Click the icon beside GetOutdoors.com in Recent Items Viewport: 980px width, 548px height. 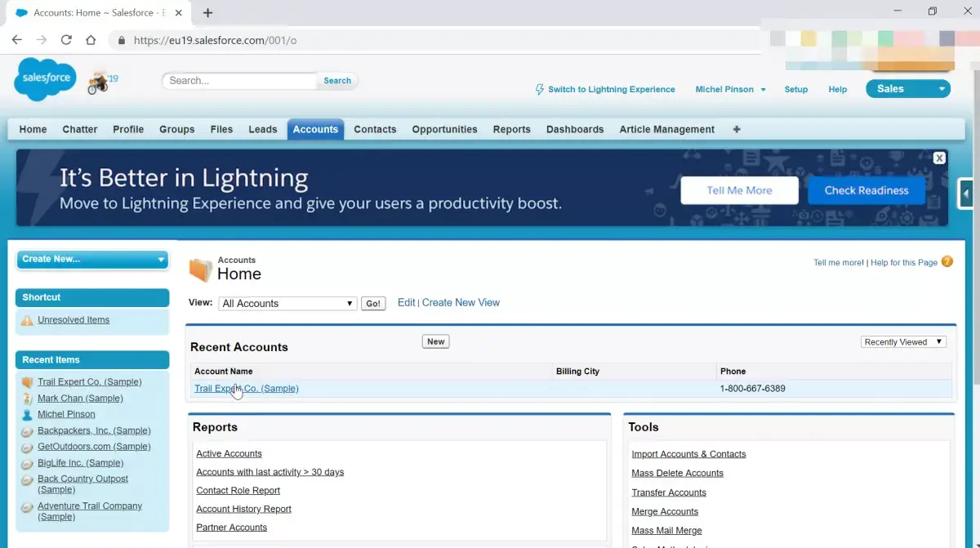point(28,447)
